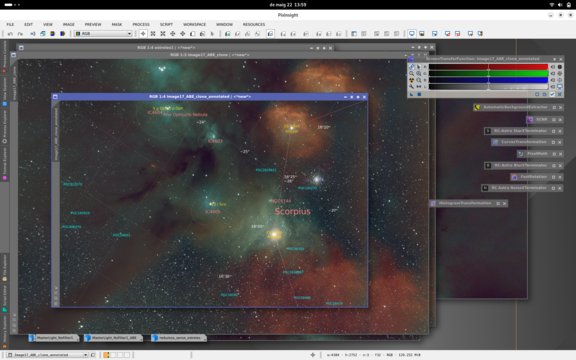Expand the Process Console side tab
This screenshot has height=360, width=576.
(4, 57)
